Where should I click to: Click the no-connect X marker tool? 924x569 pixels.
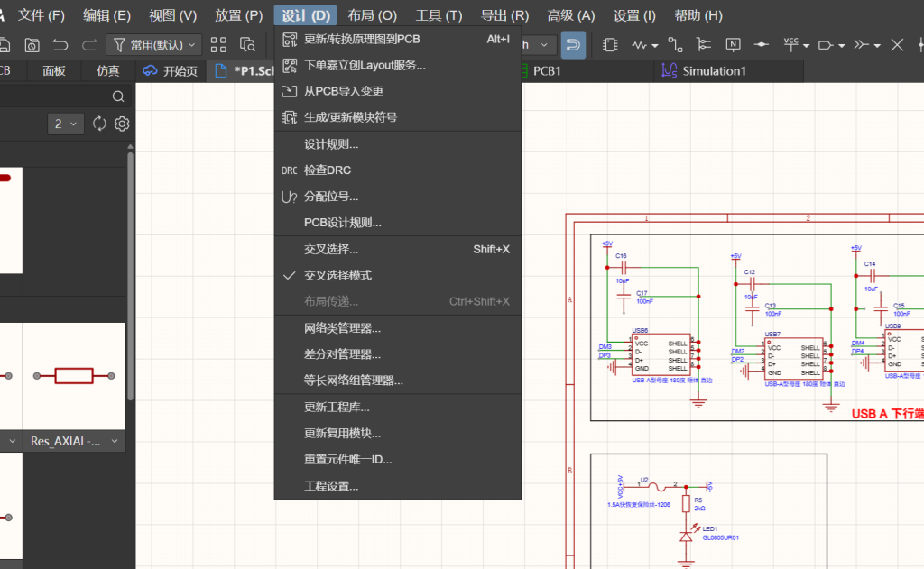(897, 45)
